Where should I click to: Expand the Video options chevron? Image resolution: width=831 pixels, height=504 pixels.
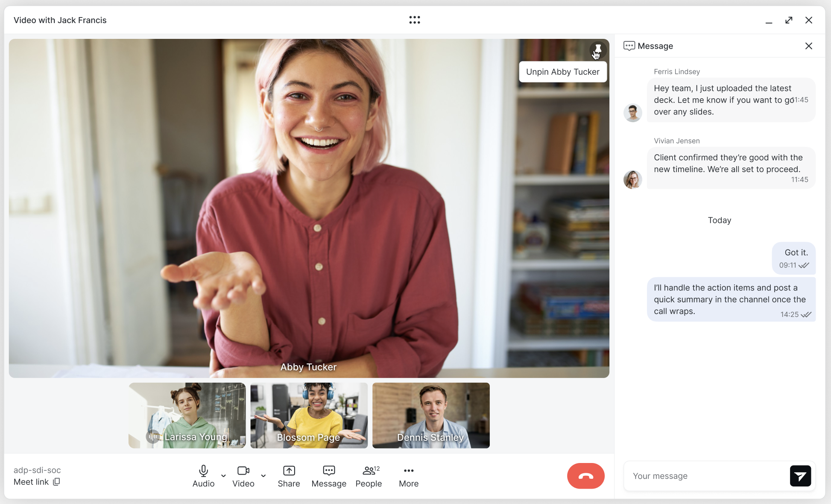point(263,475)
